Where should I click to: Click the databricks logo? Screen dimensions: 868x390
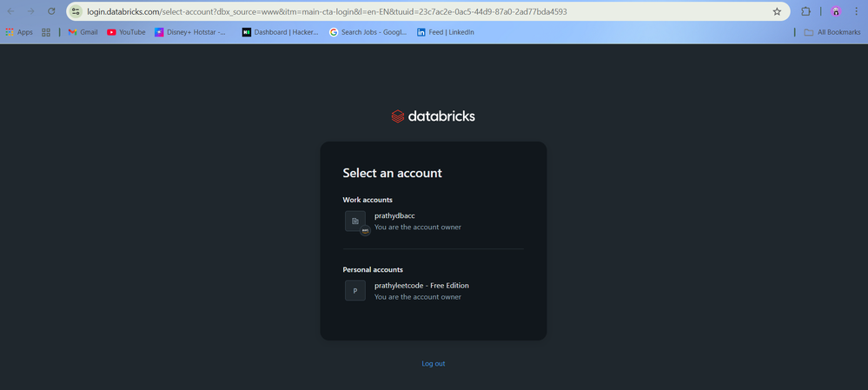pos(433,116)
